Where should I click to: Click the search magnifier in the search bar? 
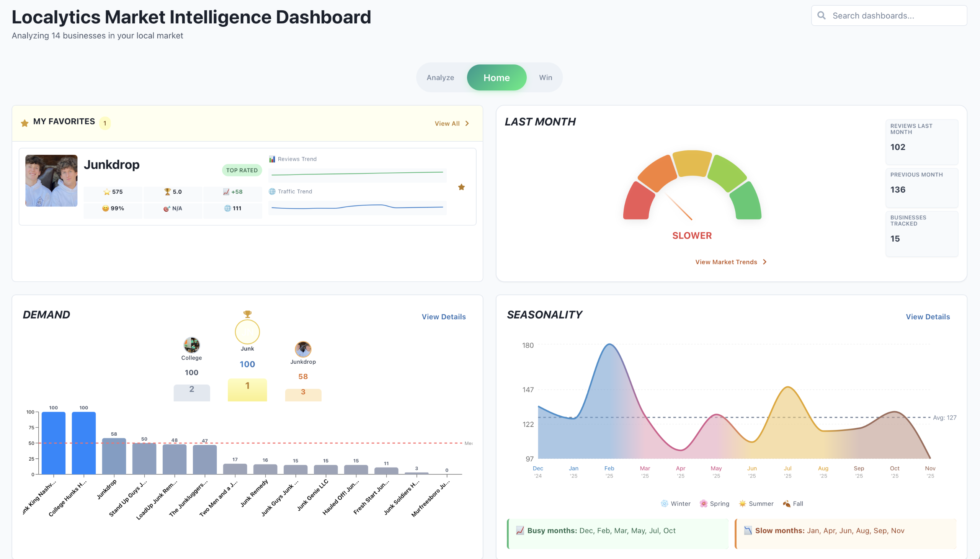822,15
